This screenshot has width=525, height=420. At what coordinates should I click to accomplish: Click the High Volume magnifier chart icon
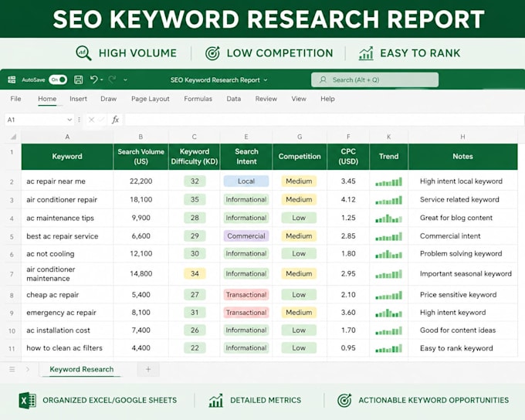coord(83,53)
